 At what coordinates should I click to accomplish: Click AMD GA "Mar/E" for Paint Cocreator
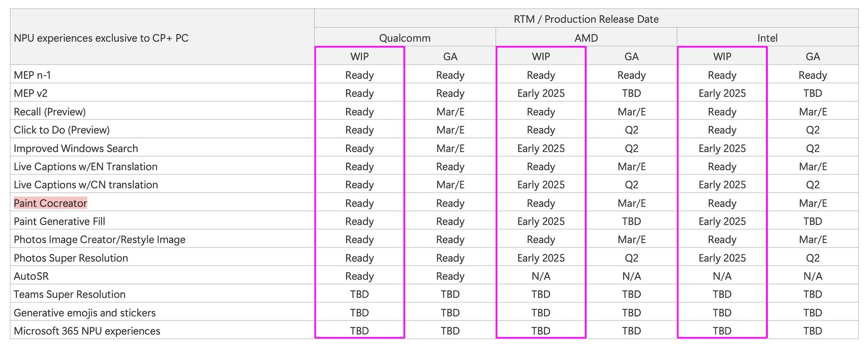[x=631, y=203]
